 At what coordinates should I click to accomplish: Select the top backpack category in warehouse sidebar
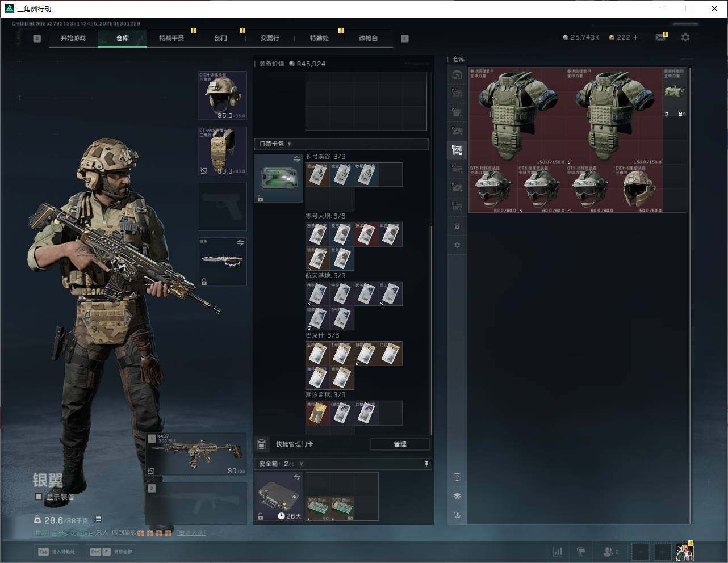pos(457,75)
